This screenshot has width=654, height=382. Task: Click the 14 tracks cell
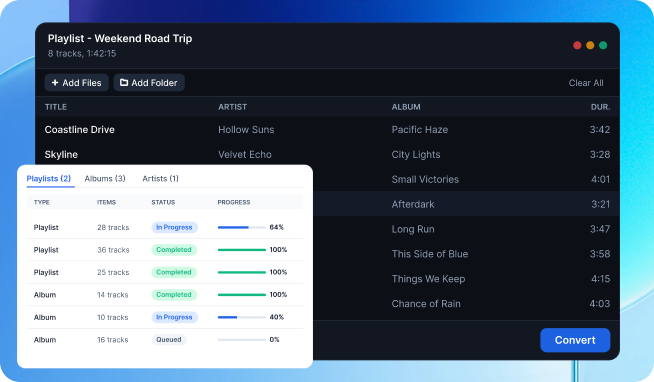click(x=113, y=295)
